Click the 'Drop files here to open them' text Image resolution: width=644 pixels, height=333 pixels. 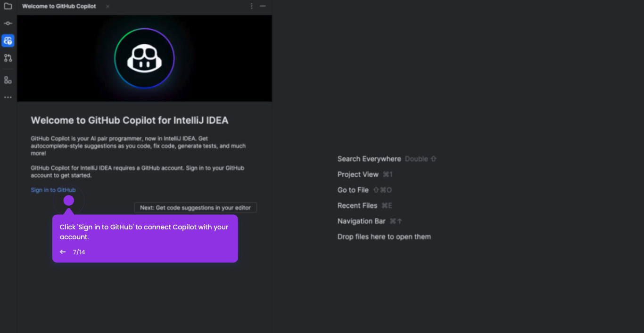click(384, 237)
